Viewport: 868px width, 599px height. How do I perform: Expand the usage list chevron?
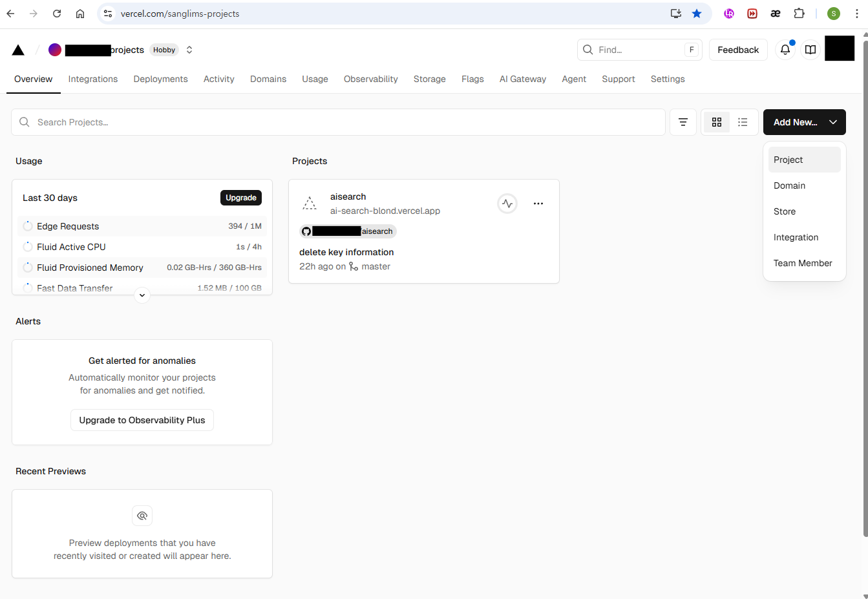point(142,295)
